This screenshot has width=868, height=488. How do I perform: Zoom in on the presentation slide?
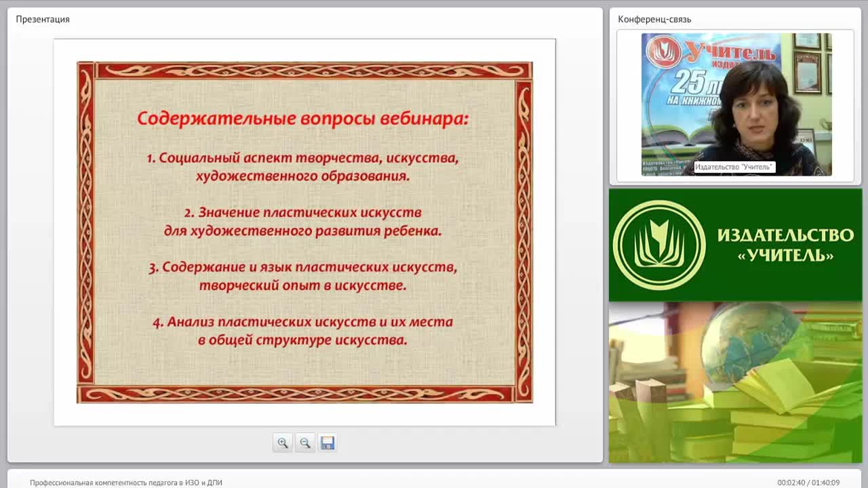(x=283, y=443)
